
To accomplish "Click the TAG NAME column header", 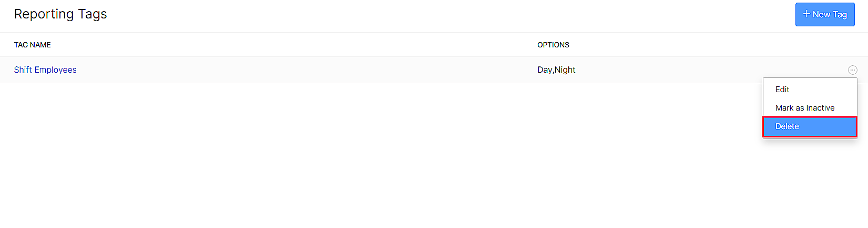I will coord(33,45).
